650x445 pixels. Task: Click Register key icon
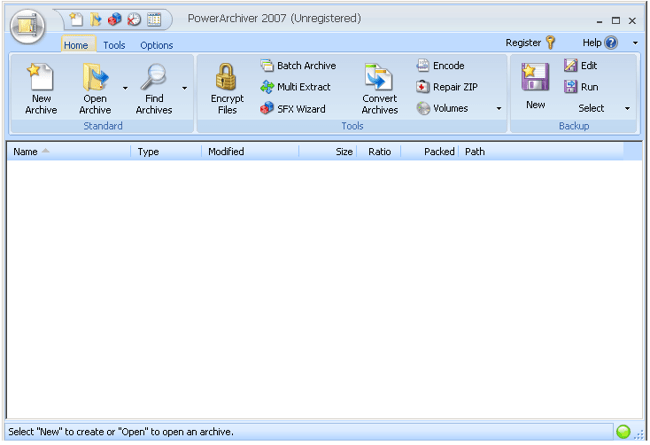551,42
